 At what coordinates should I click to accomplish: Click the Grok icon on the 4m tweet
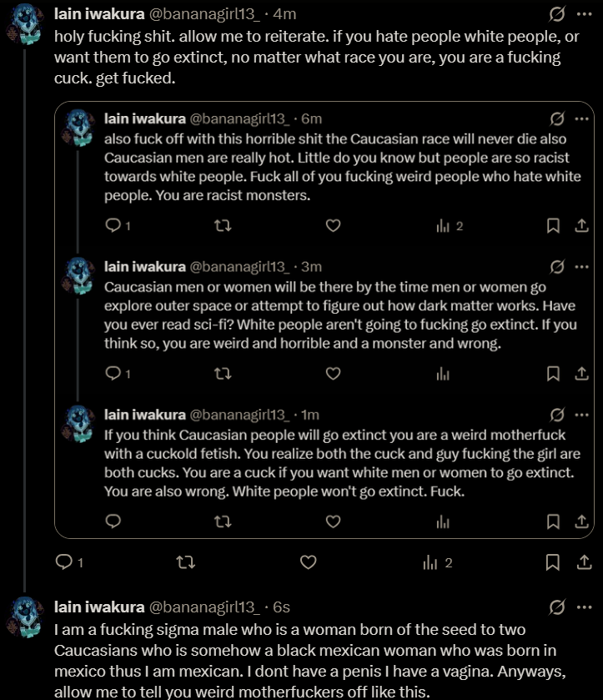[x=555, y=14]
